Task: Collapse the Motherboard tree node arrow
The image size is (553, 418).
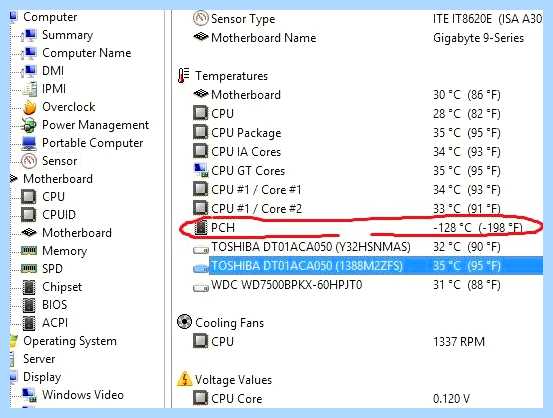Action: point(13,178)
